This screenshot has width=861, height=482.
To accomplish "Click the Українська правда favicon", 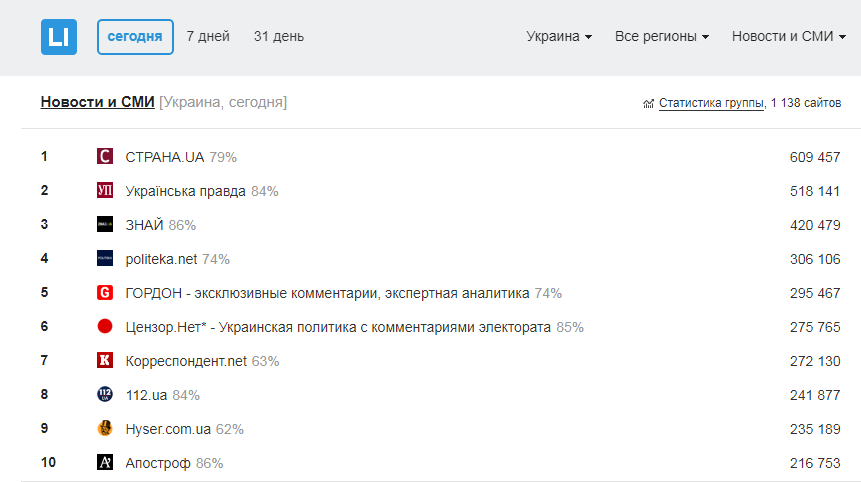I will (105, 190).
